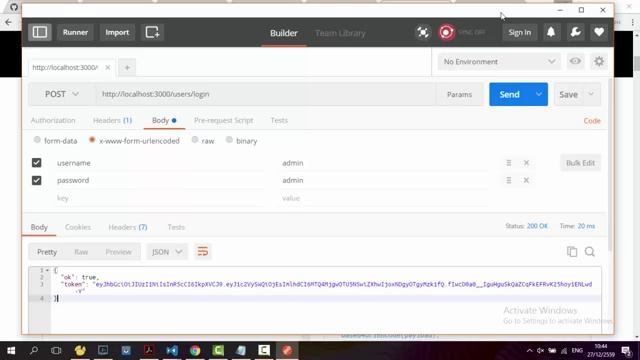The image size is (640, 360).
Task: Open the notifications bell
Action: 551,32
